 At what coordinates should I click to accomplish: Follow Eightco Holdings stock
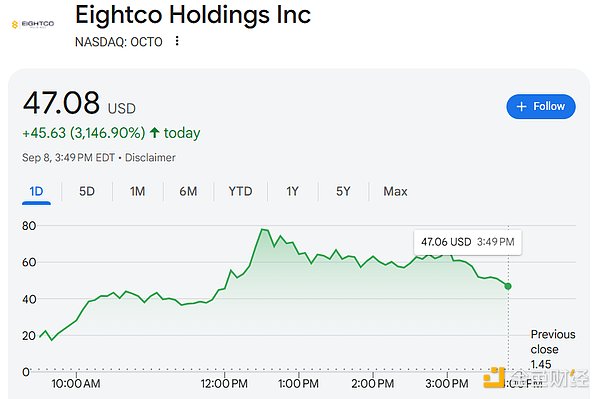[541, 106]
